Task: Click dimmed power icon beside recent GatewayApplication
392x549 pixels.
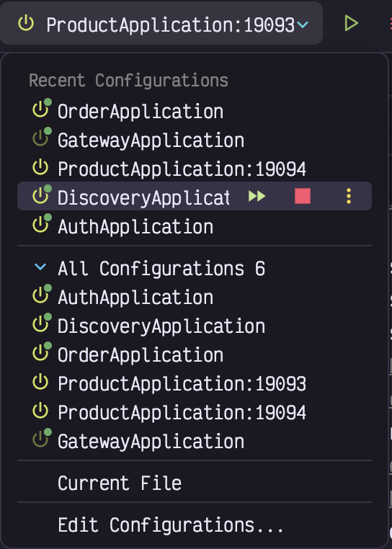Action: (x=42, y=137)
